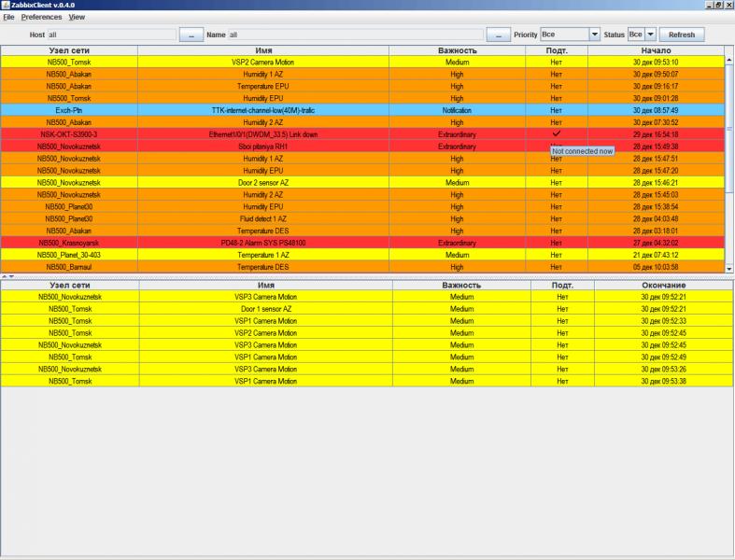Click '27 дек 04:32:02' start time cell
735x560 pixels.
[656, 243]
